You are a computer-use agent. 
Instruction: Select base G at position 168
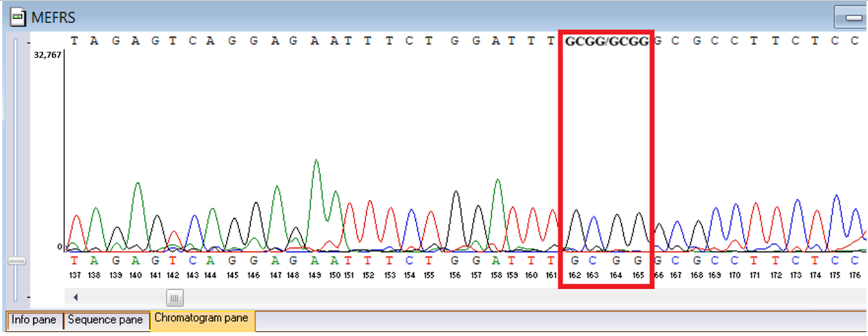(698, 261)
